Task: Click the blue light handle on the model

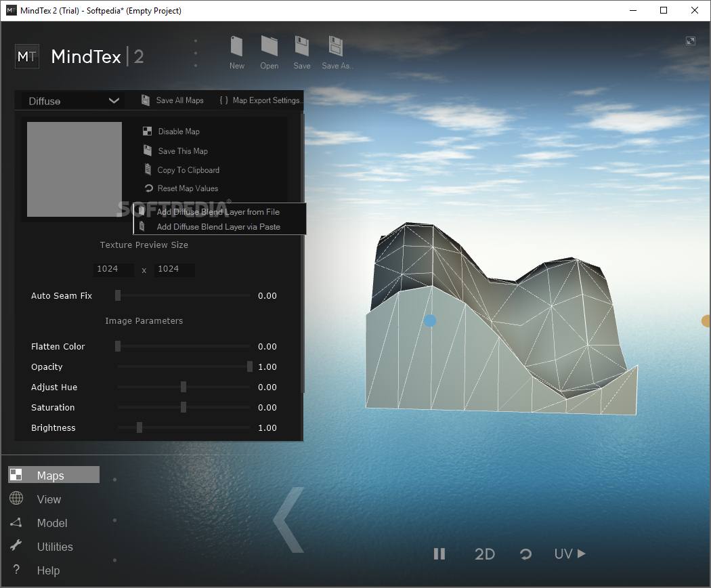Action: pyautogui.click(x=430, y=321)
